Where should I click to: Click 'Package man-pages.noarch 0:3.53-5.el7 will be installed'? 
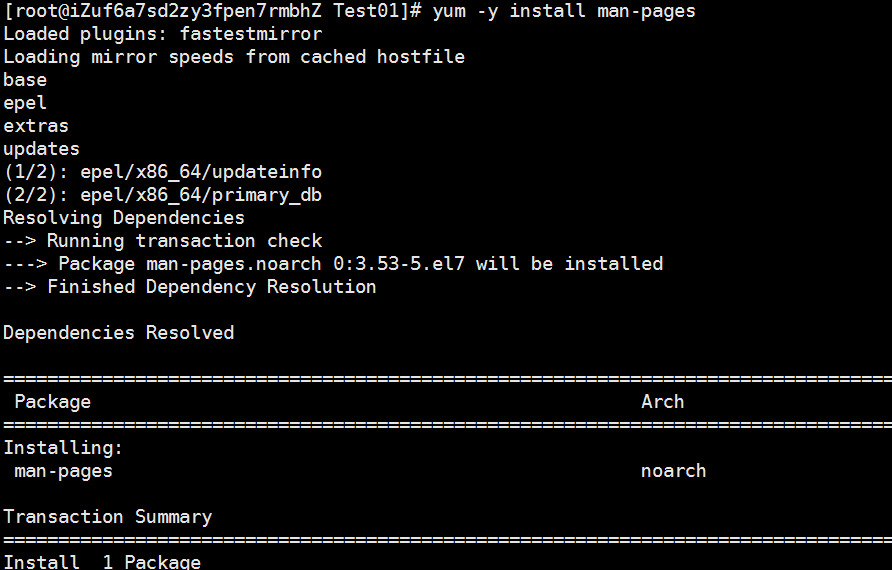(361, 265)
